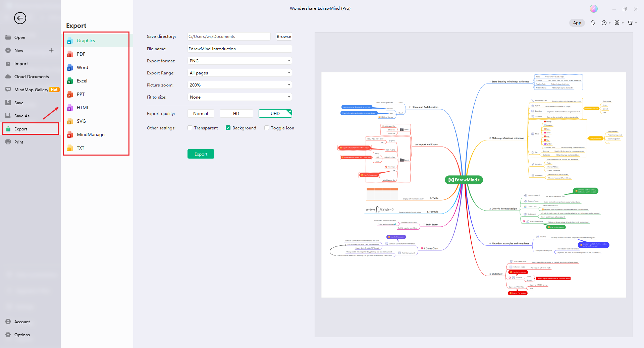Click the TXT file icon
Viewport: 644px width, 348px height.
70,148
